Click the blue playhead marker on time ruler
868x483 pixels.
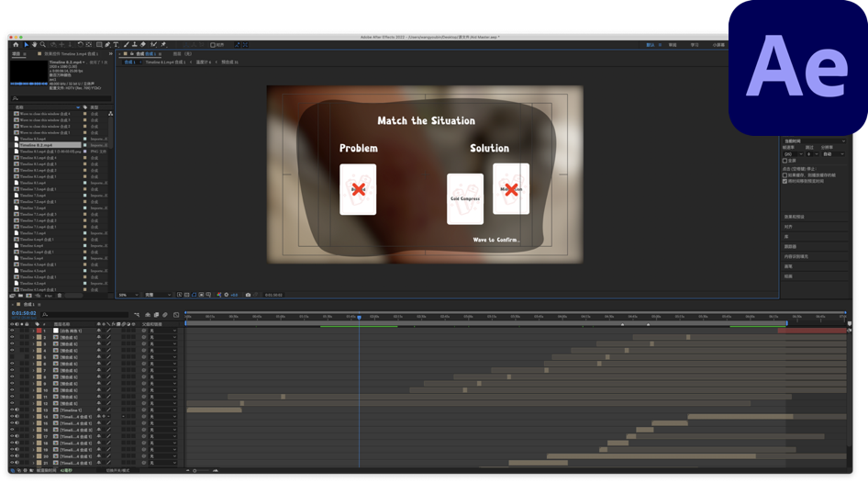click(x=360, y=318)
